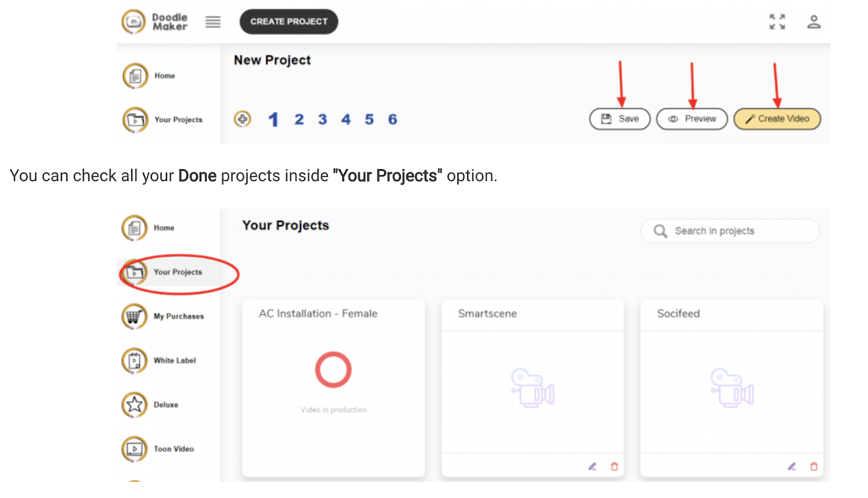Switch to scene 3
868x498 pixels.
[x=322, y=119]
